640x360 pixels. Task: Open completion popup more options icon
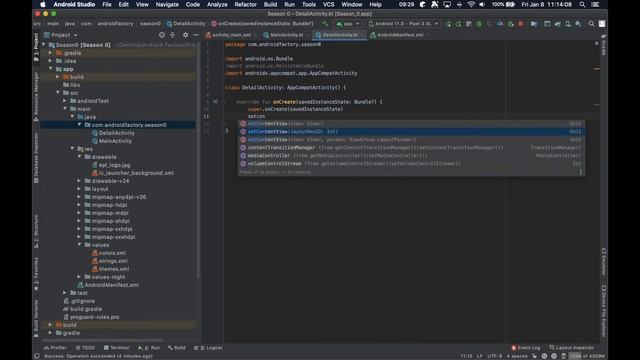coord(580,172)
